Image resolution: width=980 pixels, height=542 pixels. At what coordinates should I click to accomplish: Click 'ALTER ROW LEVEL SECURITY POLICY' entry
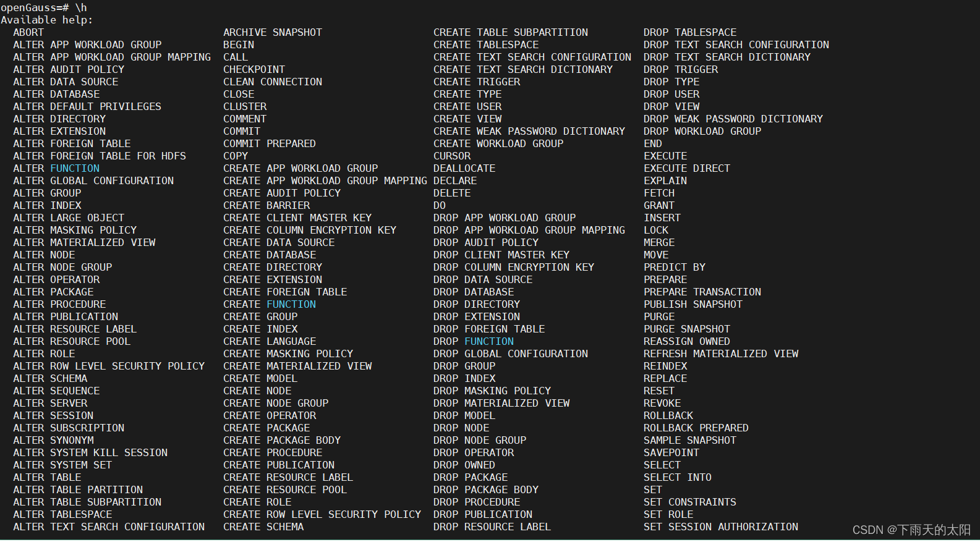tap(109, 366)
